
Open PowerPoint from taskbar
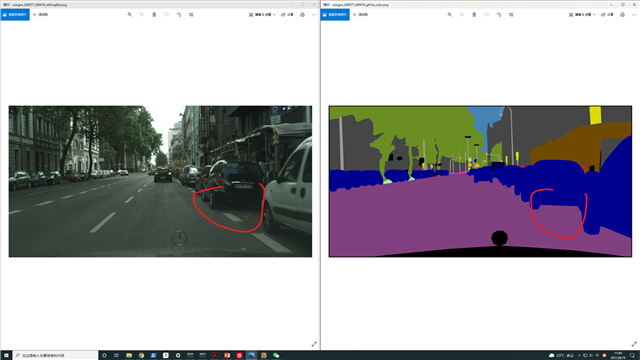(227, 356)
